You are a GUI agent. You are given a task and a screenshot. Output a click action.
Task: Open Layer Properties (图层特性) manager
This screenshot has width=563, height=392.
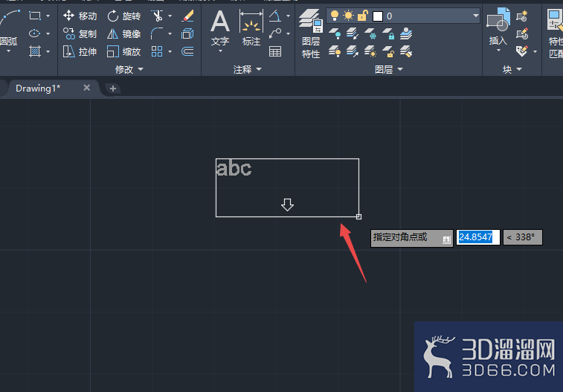click(x=311, y=34)
